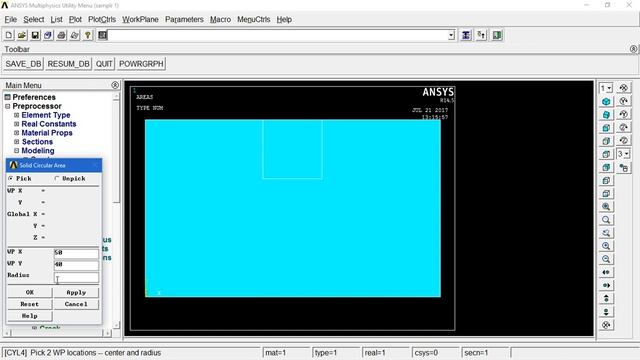Click the rotate icon next to the window number dropdown
The height and width of the screenshot is (360, 640).
coord(624,88)
